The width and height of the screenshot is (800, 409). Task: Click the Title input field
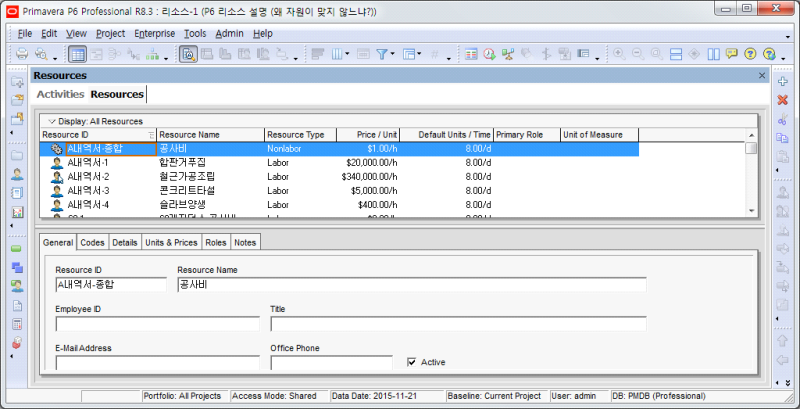click(458, 324)
